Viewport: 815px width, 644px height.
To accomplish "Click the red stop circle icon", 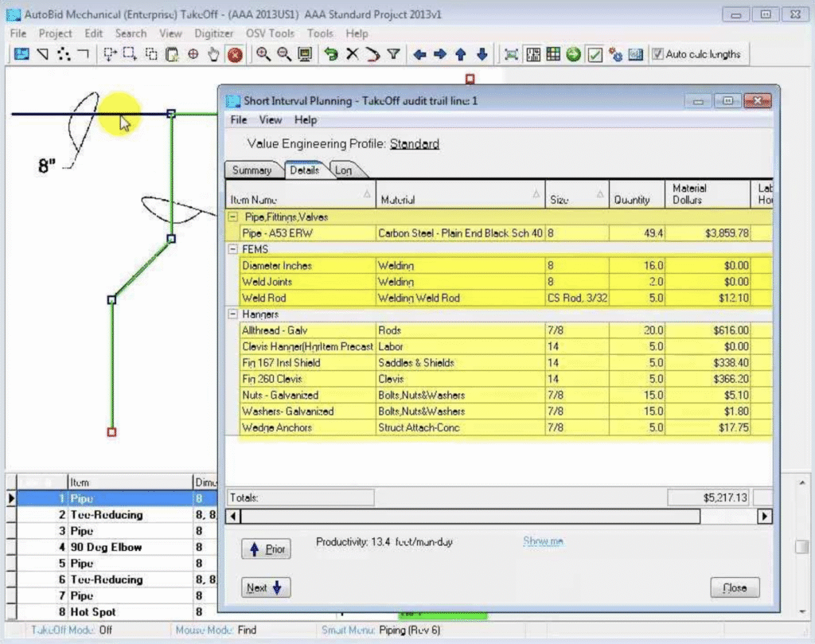I will (235, 55).
